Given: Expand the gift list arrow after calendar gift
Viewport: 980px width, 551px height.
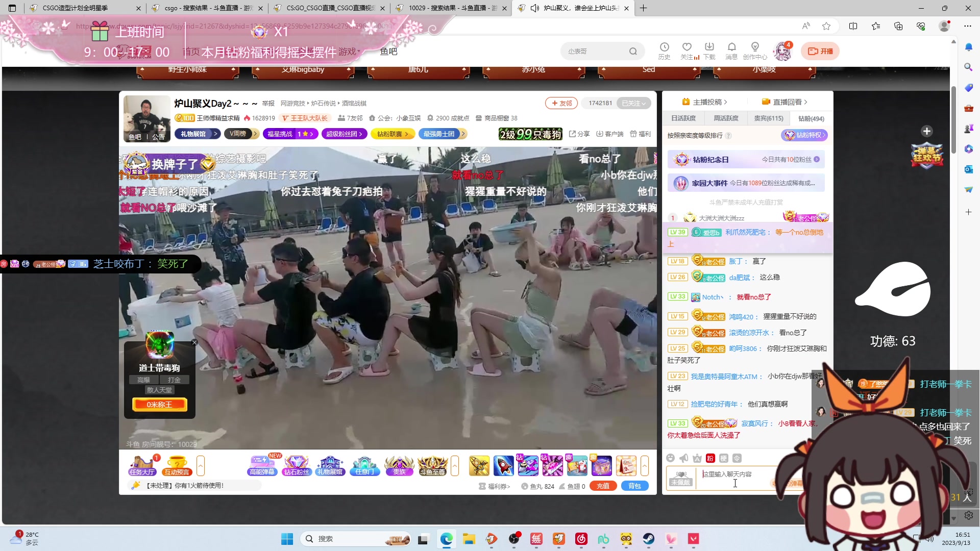Looking at the screenshot, I should [645, 466].
